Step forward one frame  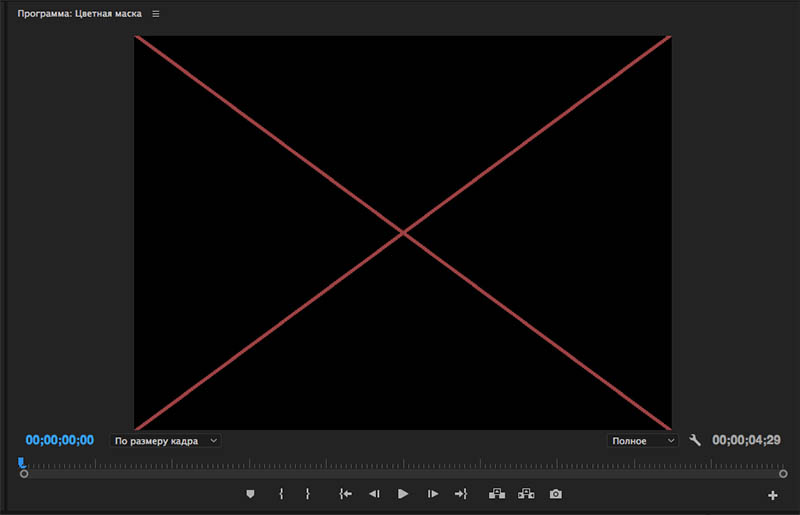(x=433, y=494)
